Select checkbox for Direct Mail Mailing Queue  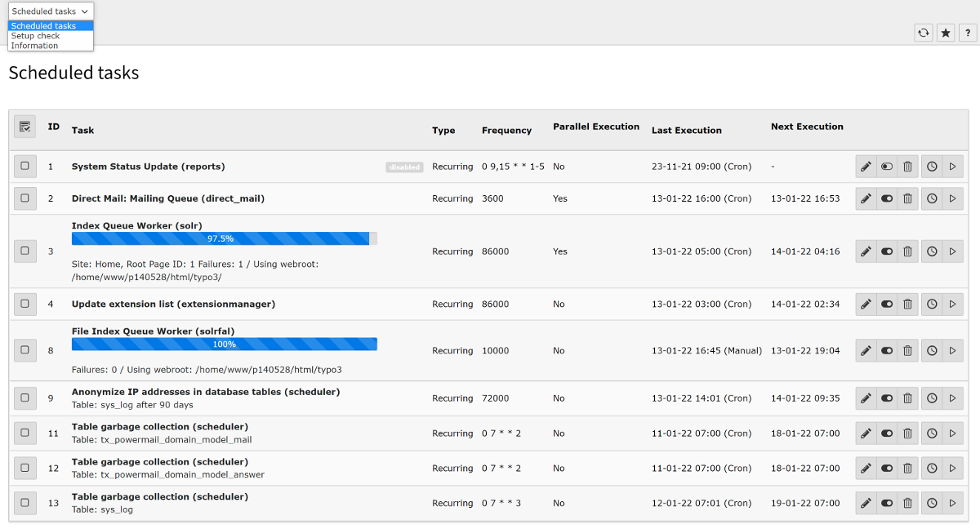point(24,198)
